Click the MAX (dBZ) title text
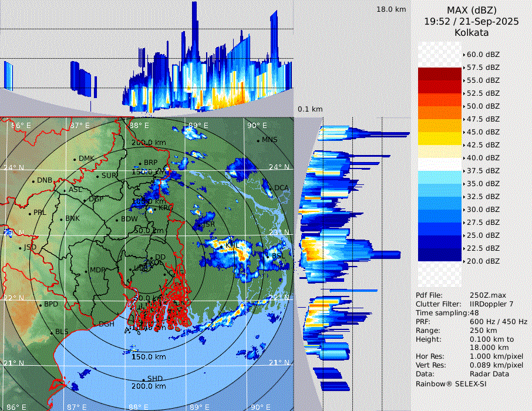Screen dimensions: 532x411 click(x=472, y=10)
